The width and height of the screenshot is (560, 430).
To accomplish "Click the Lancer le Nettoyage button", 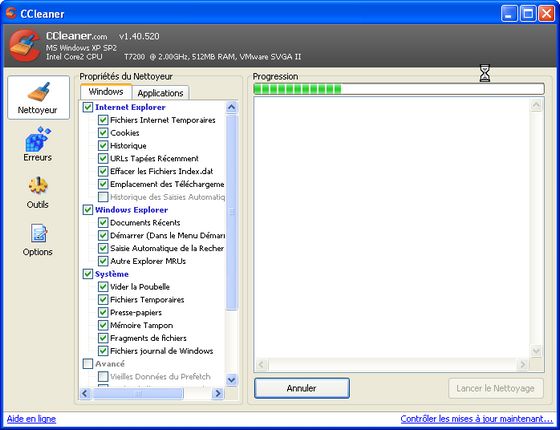I will coord(496,388).
